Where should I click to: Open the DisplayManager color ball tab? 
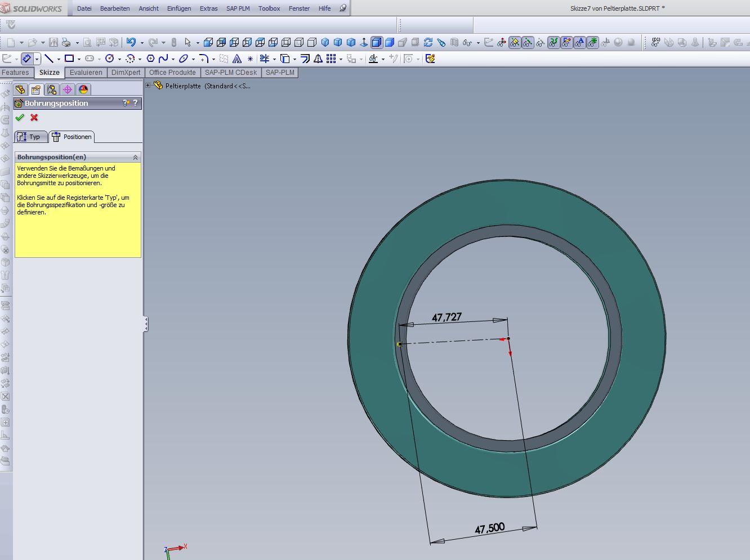tap(83, 89)
